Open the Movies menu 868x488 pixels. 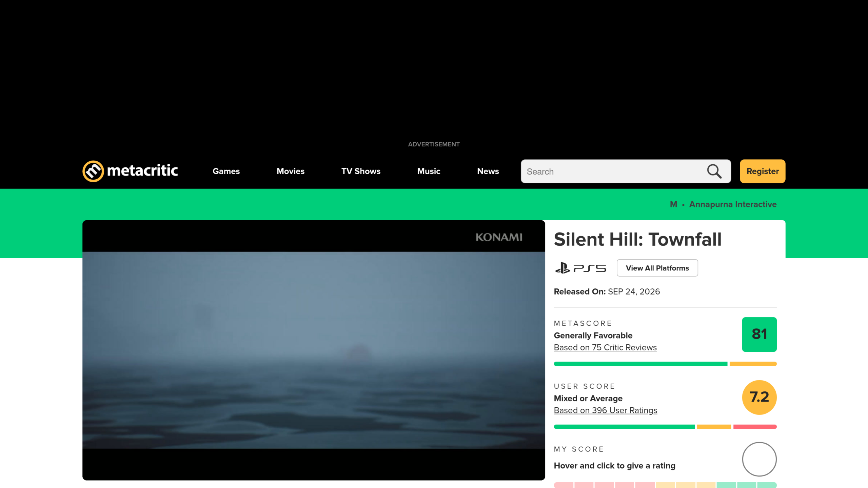(x=291, y=171)
